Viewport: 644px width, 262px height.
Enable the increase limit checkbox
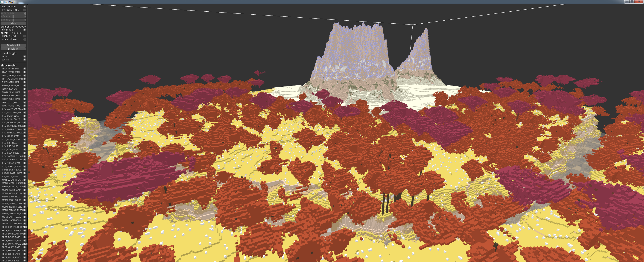25,10
